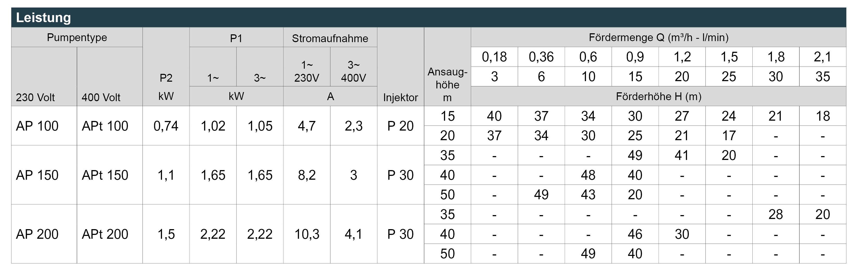
Task: Select the 8,2 current value
Action: click(x=307, y=175)
